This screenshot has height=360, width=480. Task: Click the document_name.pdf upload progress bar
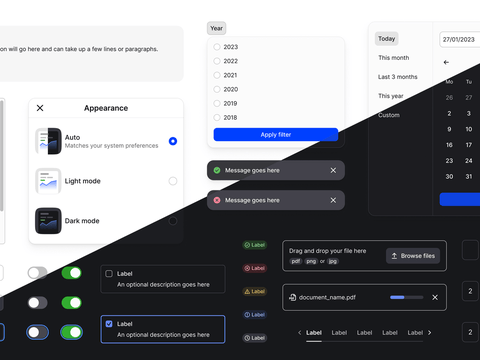tap(407, 297)
